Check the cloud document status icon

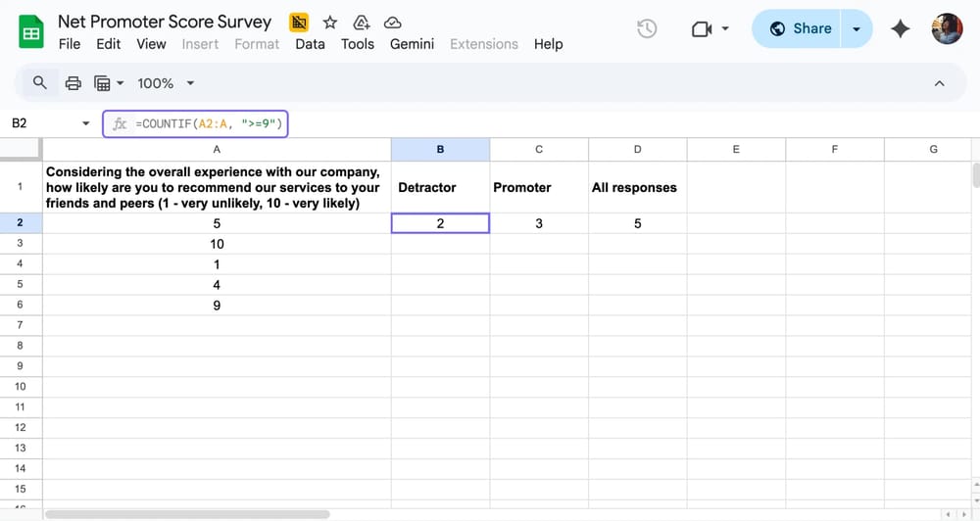click(392, 23)
